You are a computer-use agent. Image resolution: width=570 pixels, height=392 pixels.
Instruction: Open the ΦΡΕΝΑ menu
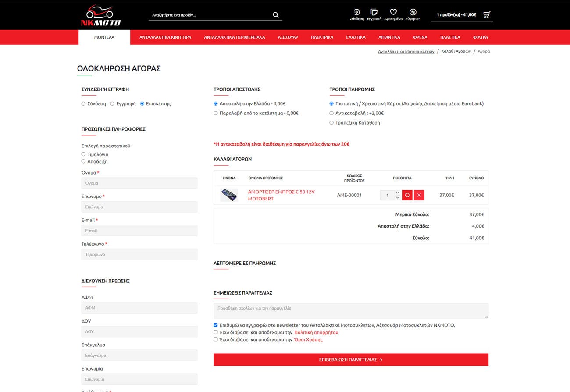coord(420,37)
